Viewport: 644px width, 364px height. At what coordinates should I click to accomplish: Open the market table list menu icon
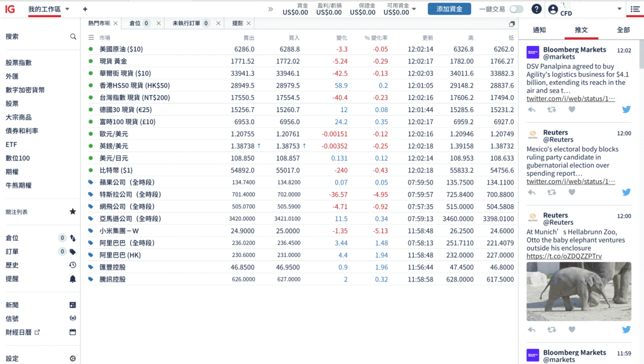tap(91, 37)
